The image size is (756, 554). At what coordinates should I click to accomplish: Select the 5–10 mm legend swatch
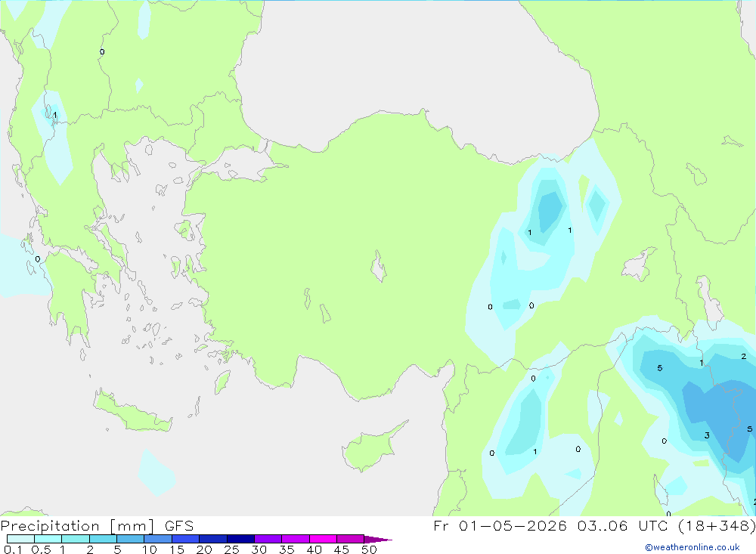tap(130, 539)
